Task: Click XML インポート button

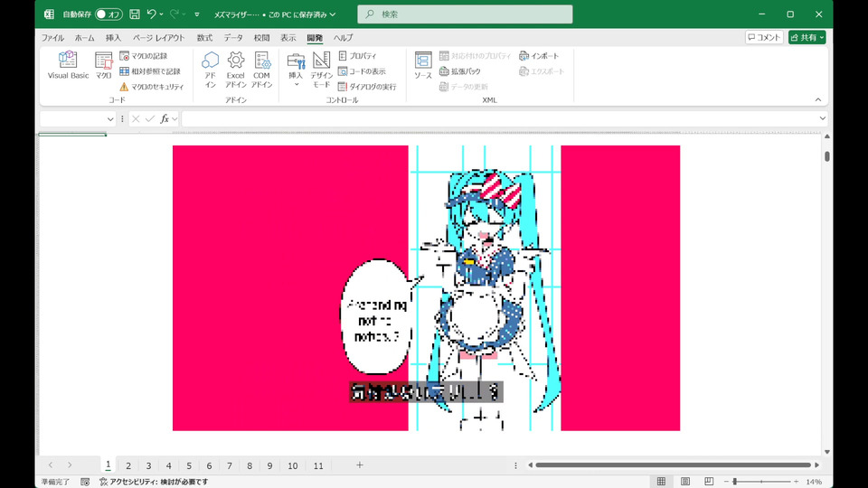Action: point(539,56)
